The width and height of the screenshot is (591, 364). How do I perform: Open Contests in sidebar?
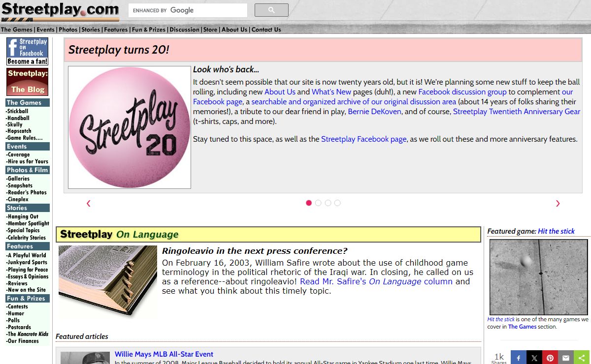click(17, 306)
